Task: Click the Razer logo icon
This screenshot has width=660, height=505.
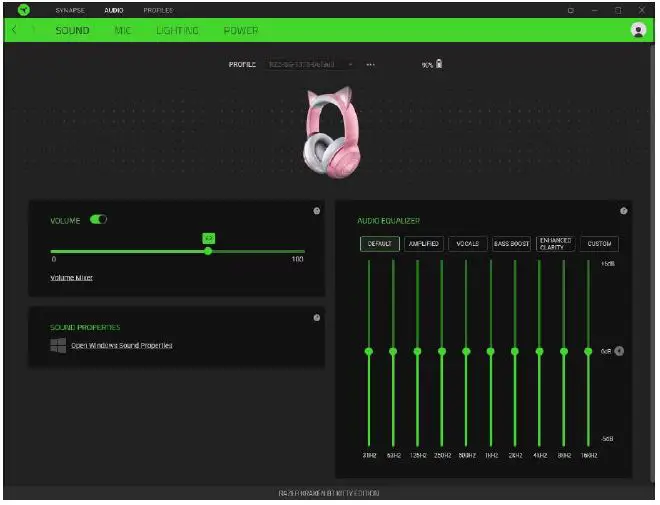Action: click(24, 10)
